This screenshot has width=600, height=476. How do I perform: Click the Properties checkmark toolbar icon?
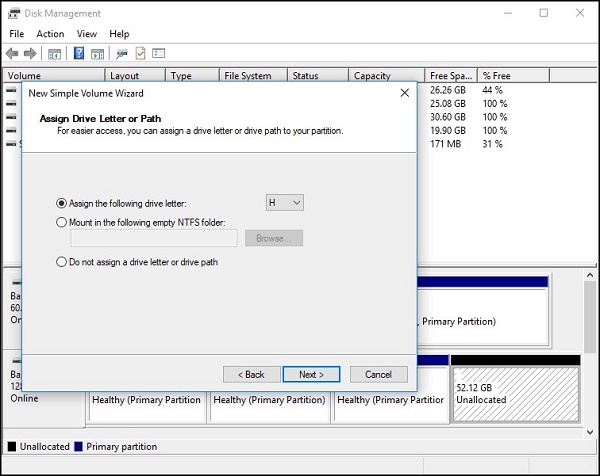pos(140,53)
